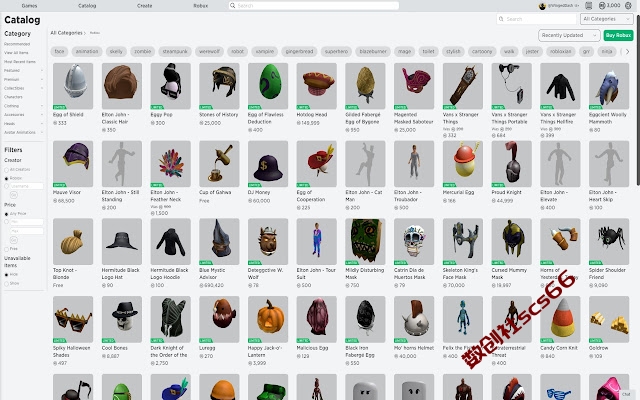640x400 pixels.
Task: Open Eggcient Woolly Mammoth item image
Action: coord(609,86)
